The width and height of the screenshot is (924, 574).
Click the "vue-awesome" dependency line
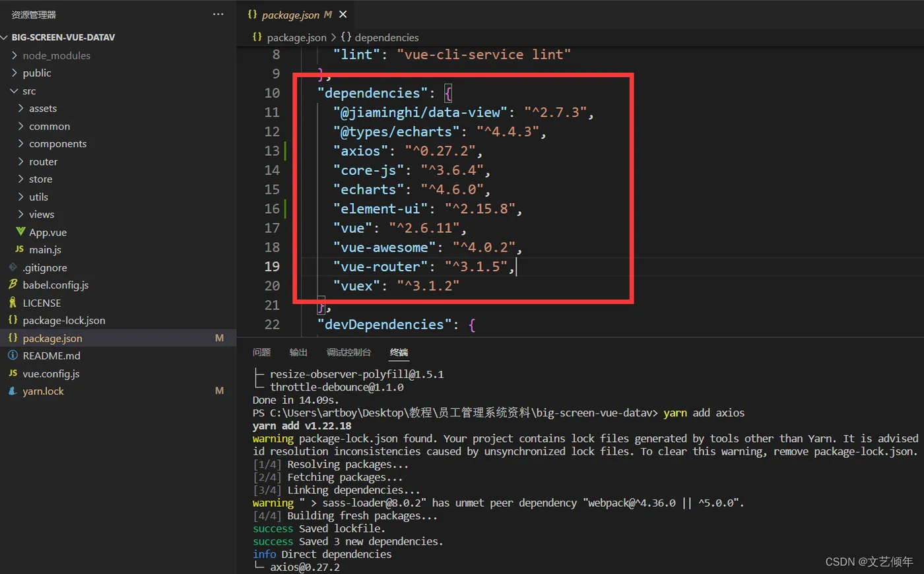tap(428, 247)
